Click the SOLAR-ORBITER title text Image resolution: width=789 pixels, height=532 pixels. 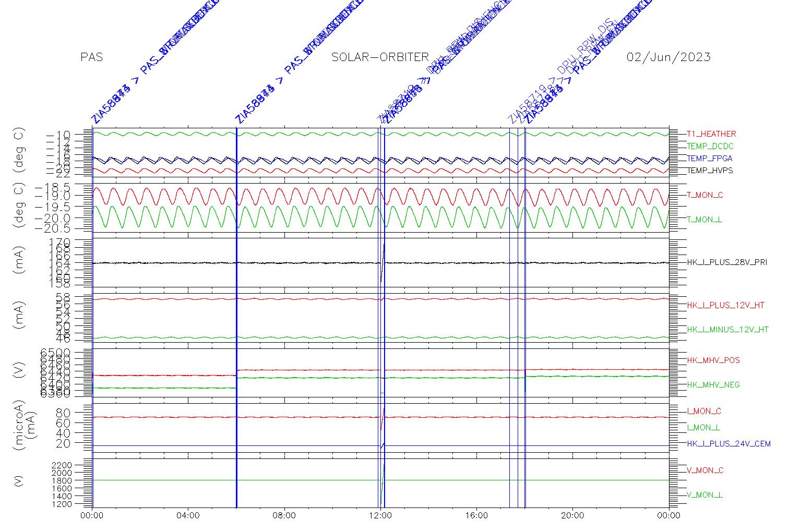coord(380,57)
